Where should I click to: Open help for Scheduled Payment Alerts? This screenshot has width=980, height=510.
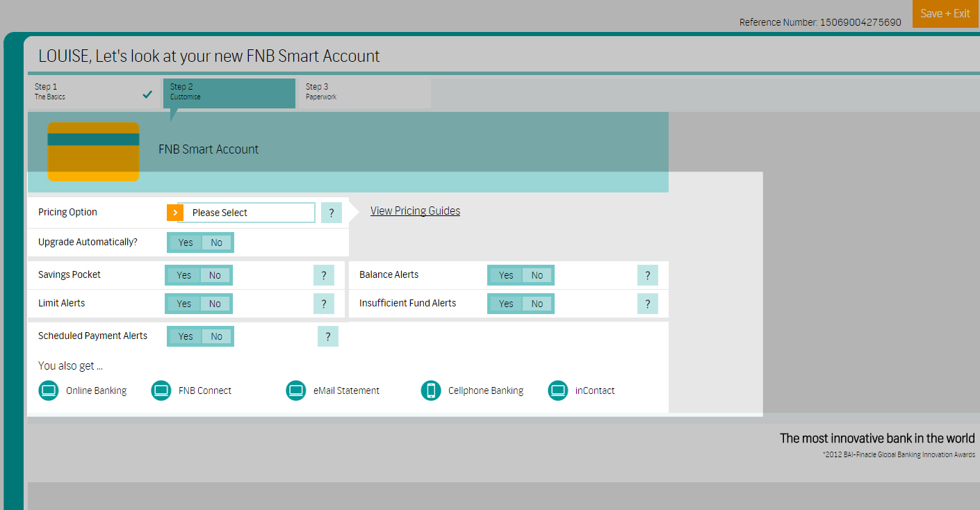point(328,336)
